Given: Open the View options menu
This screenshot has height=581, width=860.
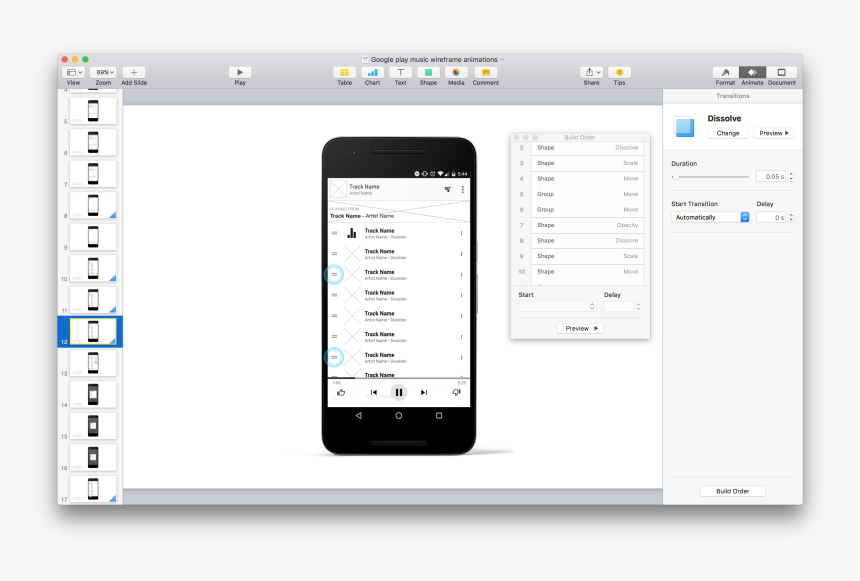Looking at the screenshot, I should pos(74,72).
